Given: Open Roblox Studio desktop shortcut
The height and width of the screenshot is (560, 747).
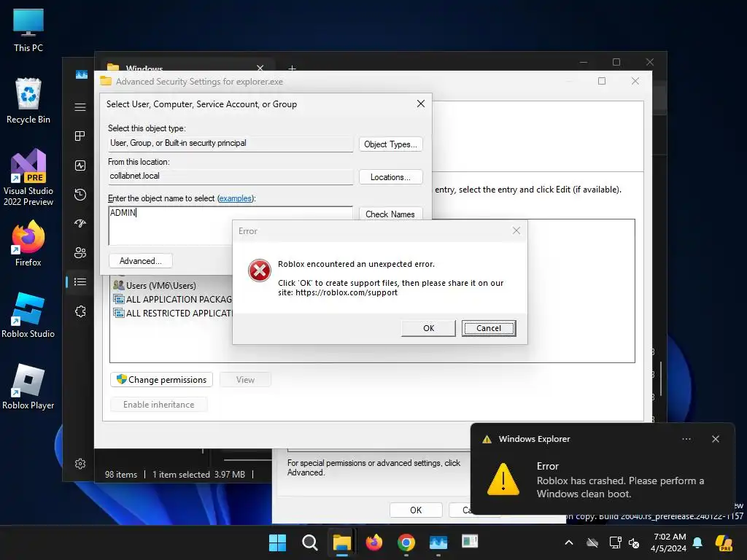Looking at the screenshot, I should tap(28, 315).
